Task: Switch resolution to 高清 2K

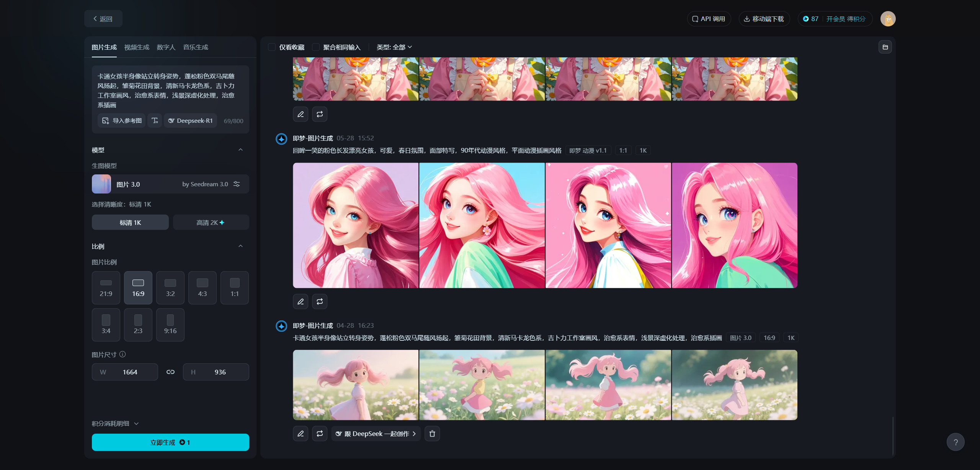Action: pyautogui.click(x=211, y=223)
